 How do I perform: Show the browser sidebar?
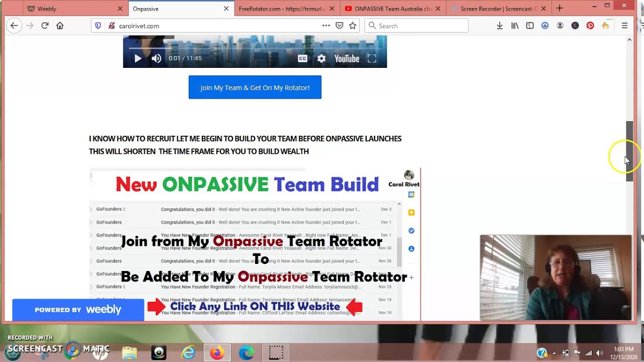[x=530, y=26]
